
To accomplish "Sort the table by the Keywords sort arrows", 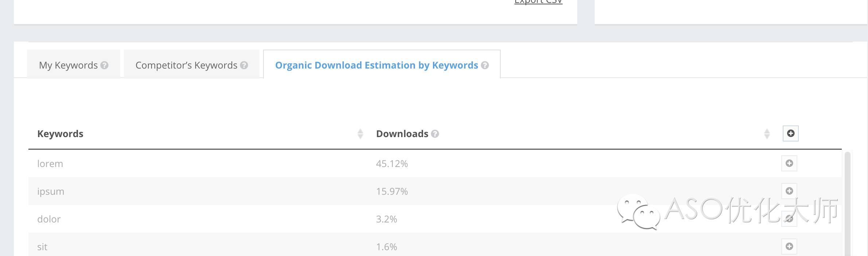I will click(360, 134).
